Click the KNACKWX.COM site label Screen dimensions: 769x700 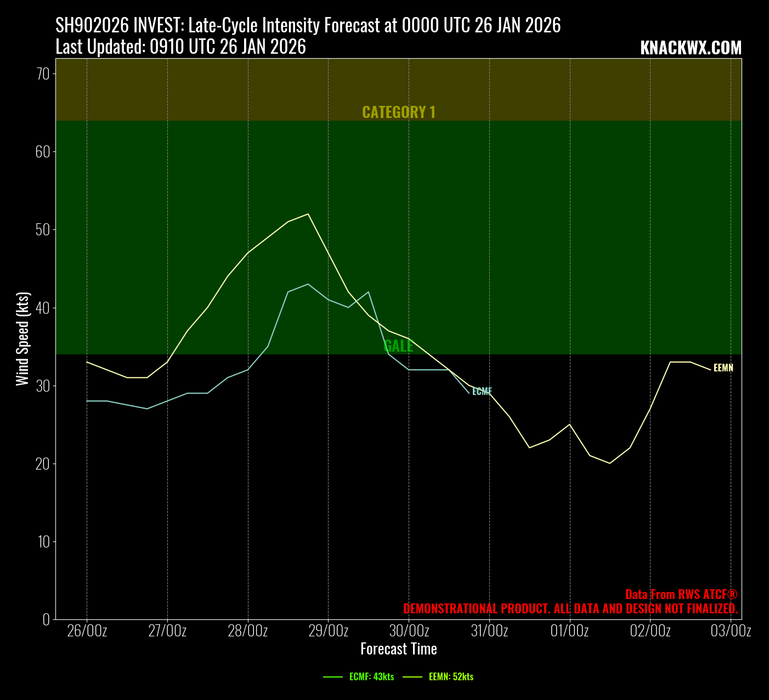click(x=691, y=48)
